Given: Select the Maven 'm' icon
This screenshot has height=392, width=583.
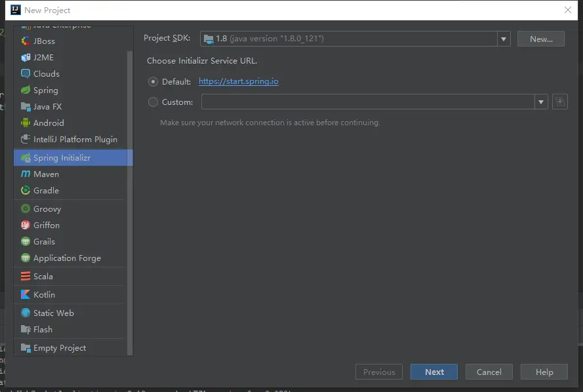Looking at the screenshot, I should pos(26,174).
